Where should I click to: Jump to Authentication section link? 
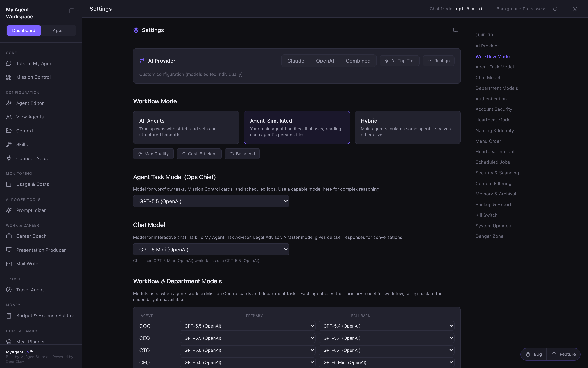pyautogui.click(x=491, y=99)
